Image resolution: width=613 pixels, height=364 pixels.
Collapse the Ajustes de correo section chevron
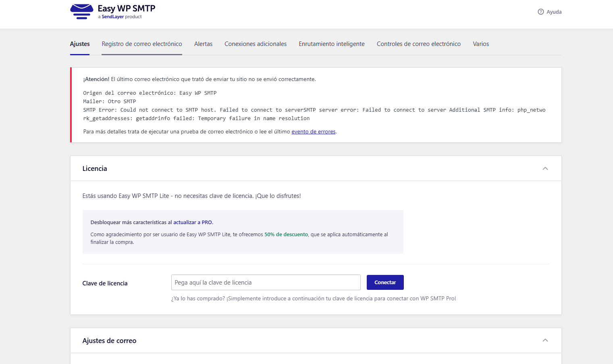point(545,340)
